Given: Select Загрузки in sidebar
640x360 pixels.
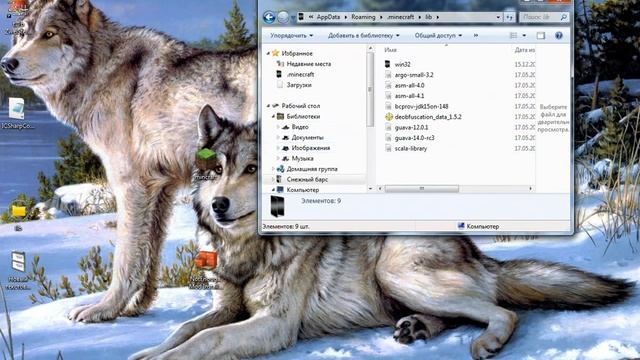Looking at the screenshot, I should 299,85.
